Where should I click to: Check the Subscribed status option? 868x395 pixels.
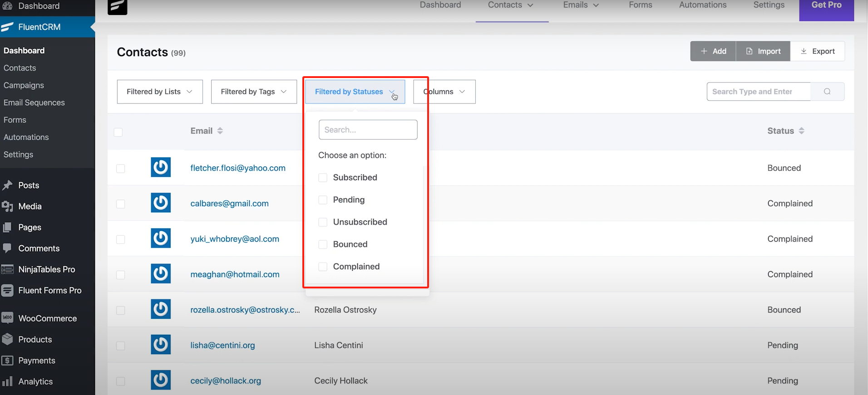point(323,178)
